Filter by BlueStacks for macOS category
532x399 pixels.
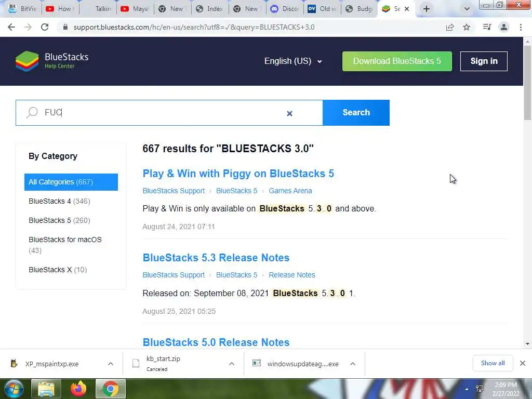(65, 245)
